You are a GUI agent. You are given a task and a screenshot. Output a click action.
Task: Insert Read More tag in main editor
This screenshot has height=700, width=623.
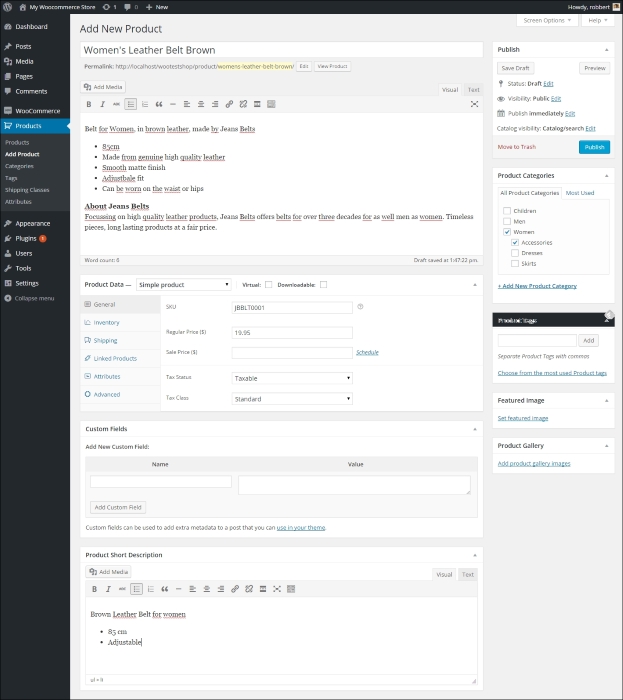point(257,104)
